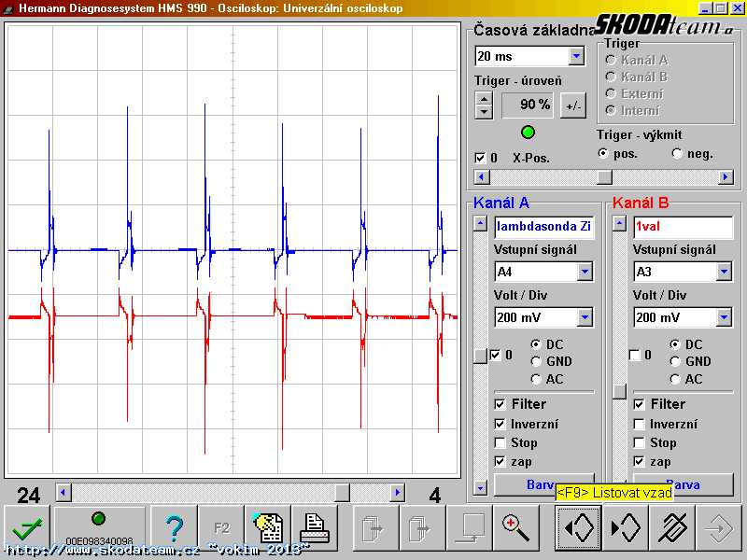Select AC coupling for Kanál A
The width and height of the screenshot is (747, 560).
[536, 379]
